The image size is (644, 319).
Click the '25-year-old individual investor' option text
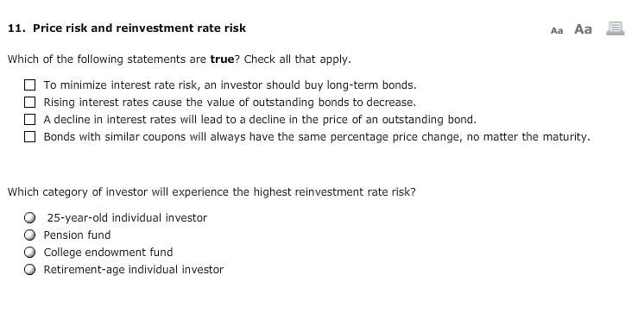pos(127,218)
